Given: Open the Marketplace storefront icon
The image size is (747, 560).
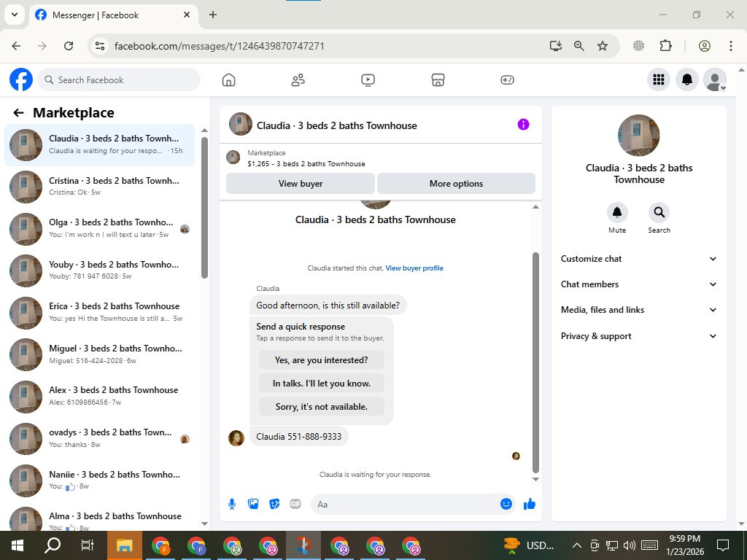Looking at the screenshot, I should [438, 80].
